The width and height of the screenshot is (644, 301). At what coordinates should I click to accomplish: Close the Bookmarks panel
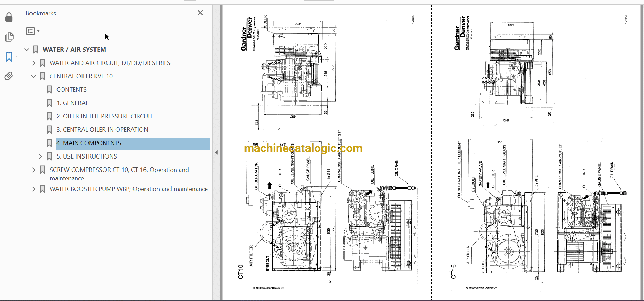[200, 13]
